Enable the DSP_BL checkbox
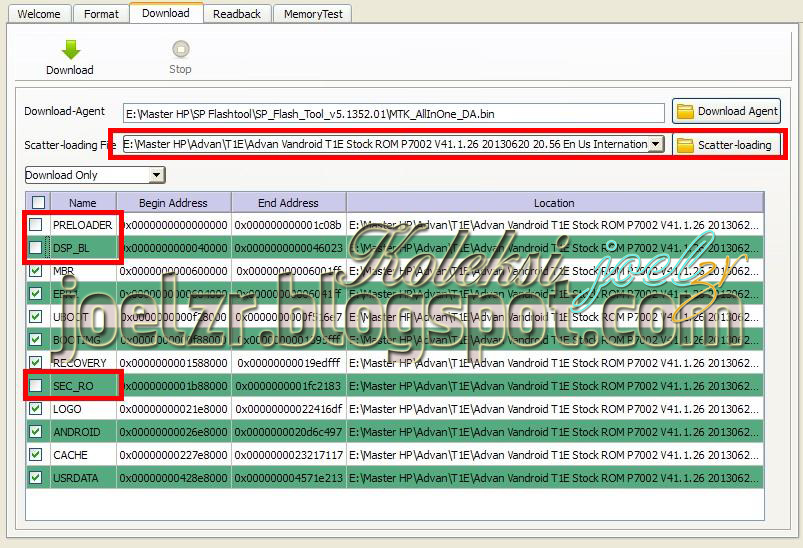 [35, 247]
